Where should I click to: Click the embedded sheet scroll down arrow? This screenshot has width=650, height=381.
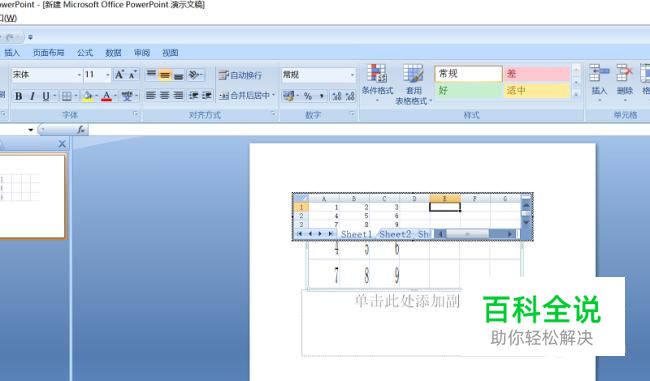point(526,223)
